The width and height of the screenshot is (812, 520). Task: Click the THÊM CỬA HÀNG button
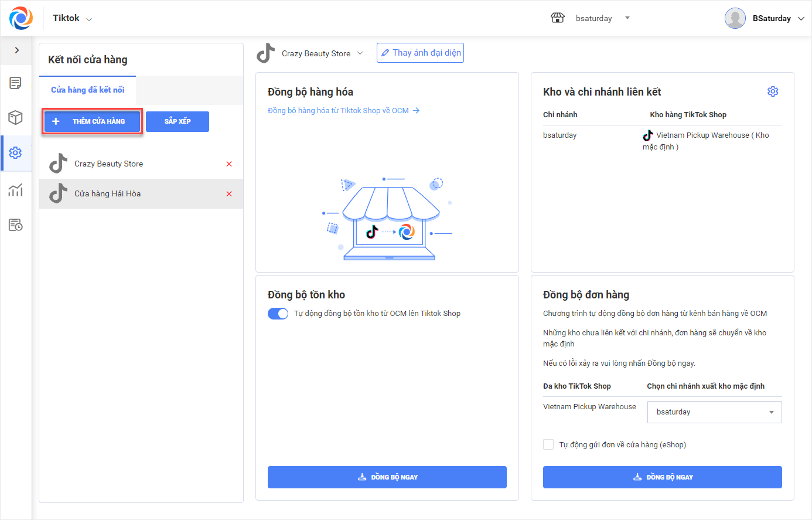[x=92, y=121]
